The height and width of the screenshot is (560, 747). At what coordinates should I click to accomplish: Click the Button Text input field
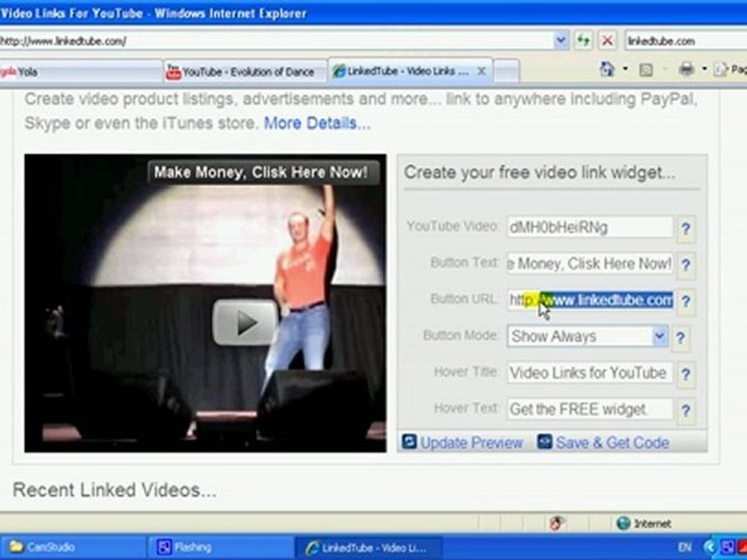[x=591, y=264]
